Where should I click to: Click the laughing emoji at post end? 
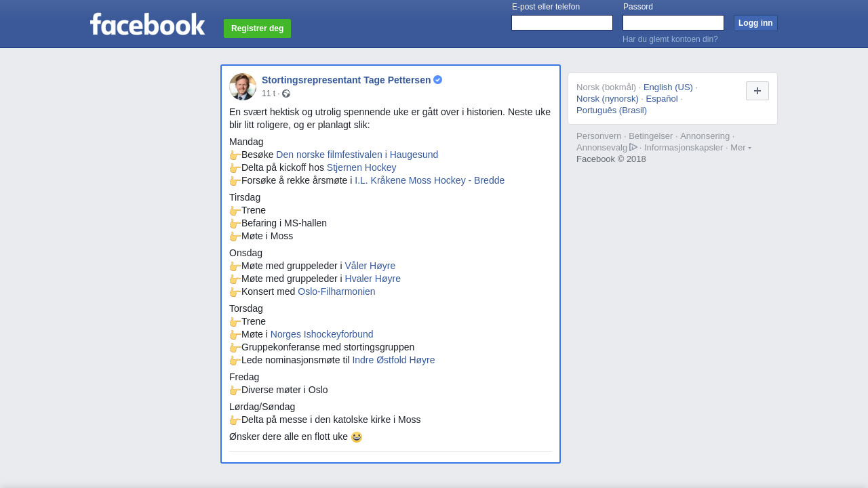click(x=357, y=437)
